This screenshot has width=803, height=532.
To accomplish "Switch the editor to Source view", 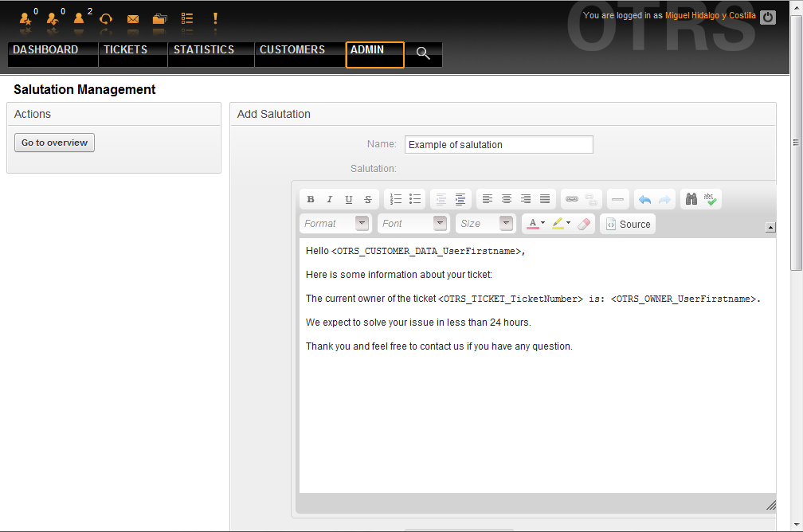I will 628,224.
